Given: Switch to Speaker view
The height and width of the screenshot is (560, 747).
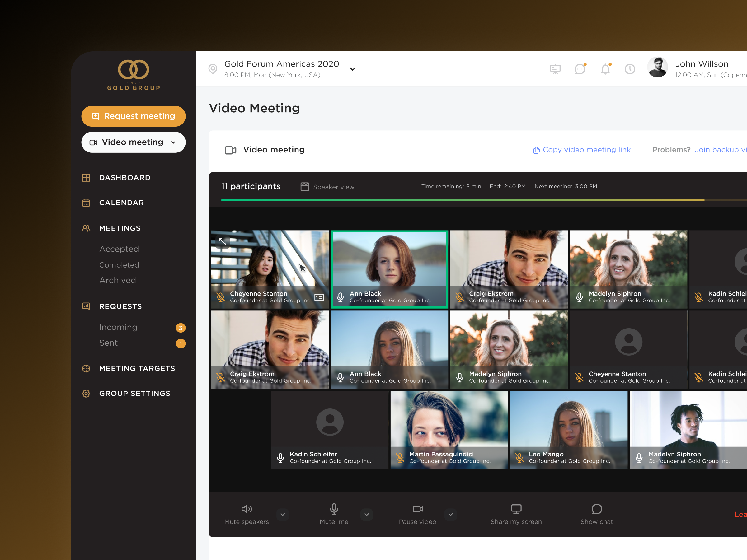Looking at the screenshot, I should 327,187.
